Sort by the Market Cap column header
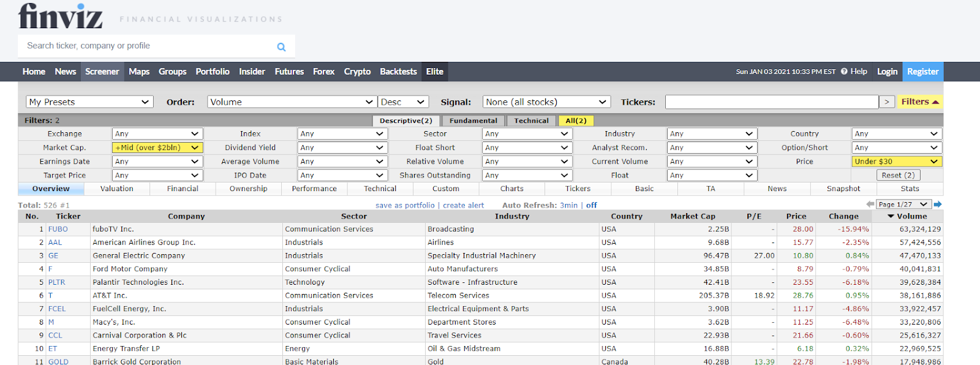This screenshot has height=365, width=980. (x=693, y=216)
